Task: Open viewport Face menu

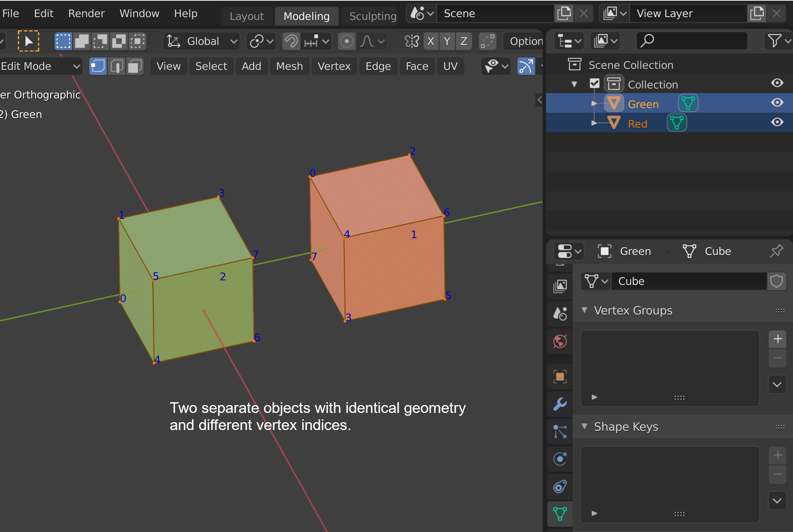Action: [x=417, y=66]
